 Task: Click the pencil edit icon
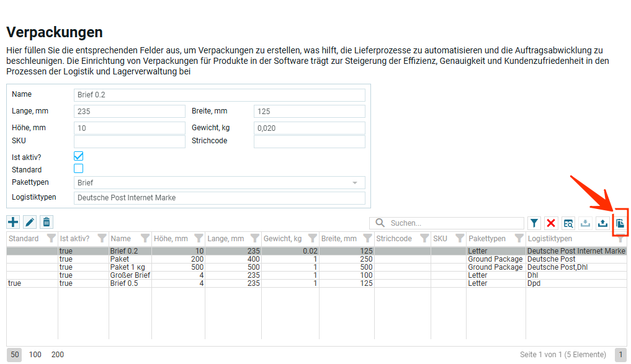tap(30, 222)
